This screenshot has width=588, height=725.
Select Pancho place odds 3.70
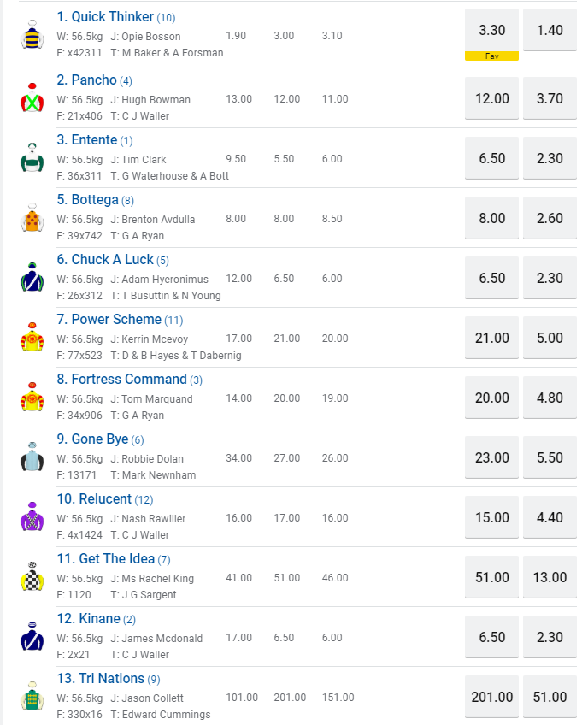pos(550,98)
